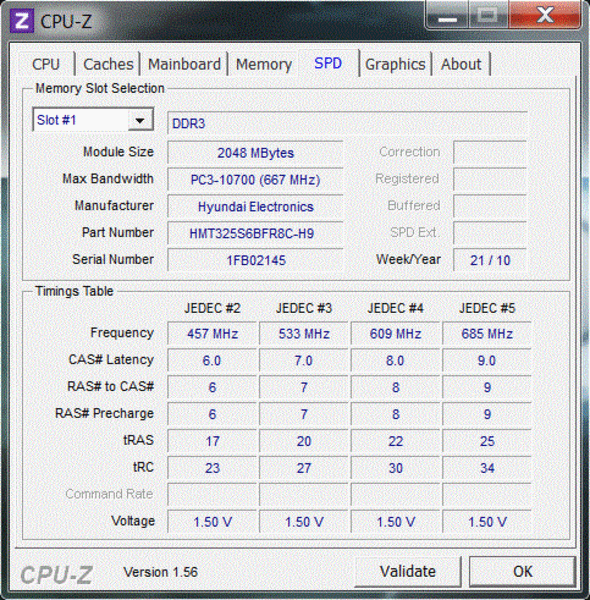This screenshot has height=600, width=590.
Task: Click the 457 MHz frequency cell
Action: 212,334
